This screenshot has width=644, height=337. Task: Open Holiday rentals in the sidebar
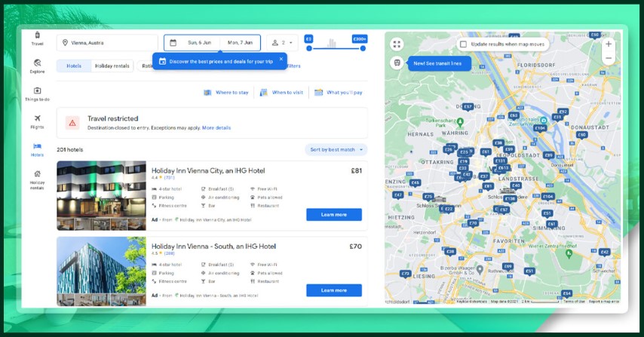tap(38, 179)
